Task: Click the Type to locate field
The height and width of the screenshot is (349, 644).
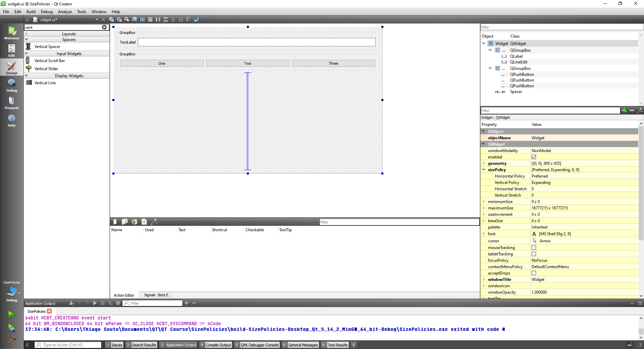Action: coord(68,345)
